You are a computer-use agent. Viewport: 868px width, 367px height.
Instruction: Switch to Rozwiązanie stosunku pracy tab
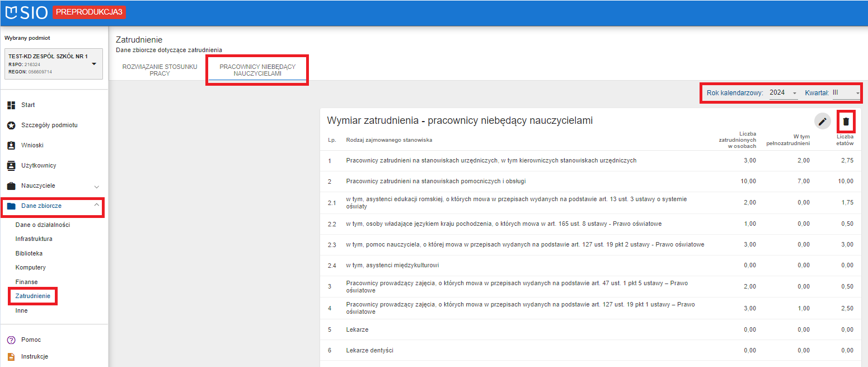(159, 70)
